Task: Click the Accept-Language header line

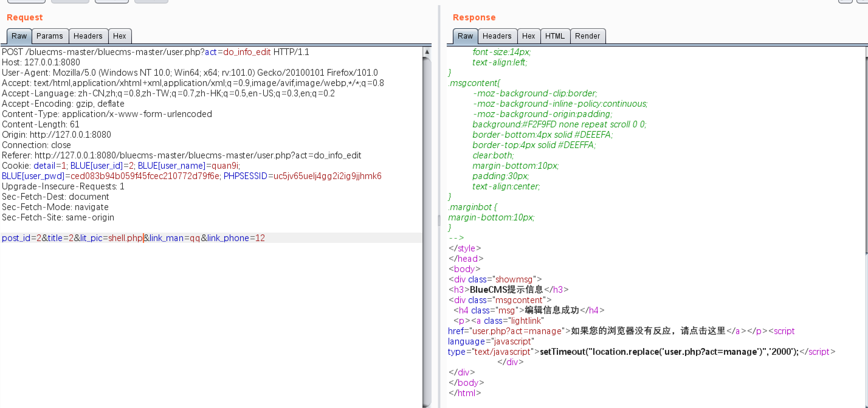Action: click(x=168, y=93)
